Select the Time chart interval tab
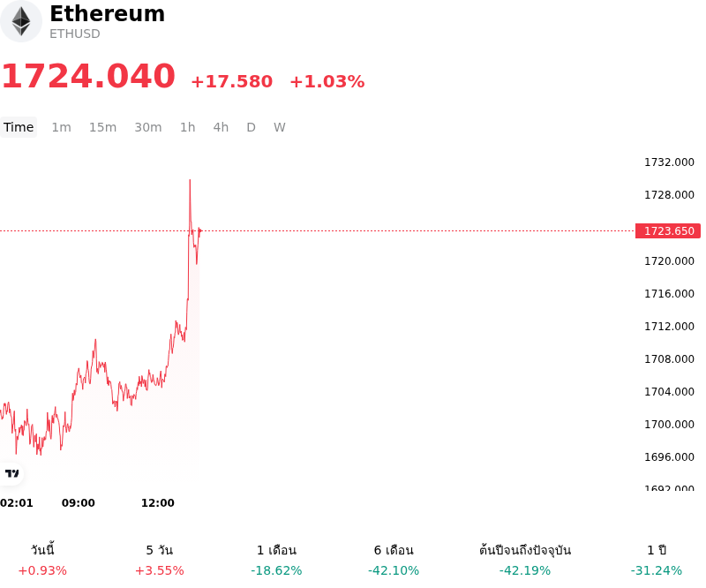This screenshot has height=588, width=706. tap(19, 127)
